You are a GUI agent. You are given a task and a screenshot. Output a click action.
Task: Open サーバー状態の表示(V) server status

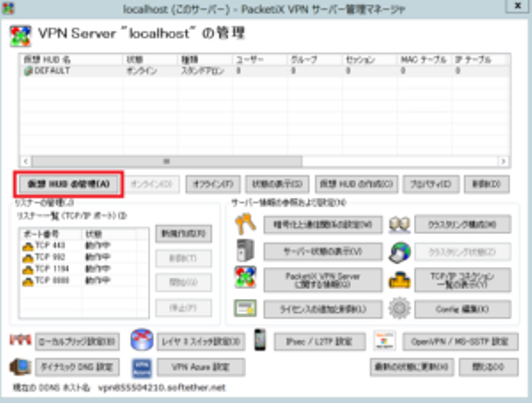323,252
